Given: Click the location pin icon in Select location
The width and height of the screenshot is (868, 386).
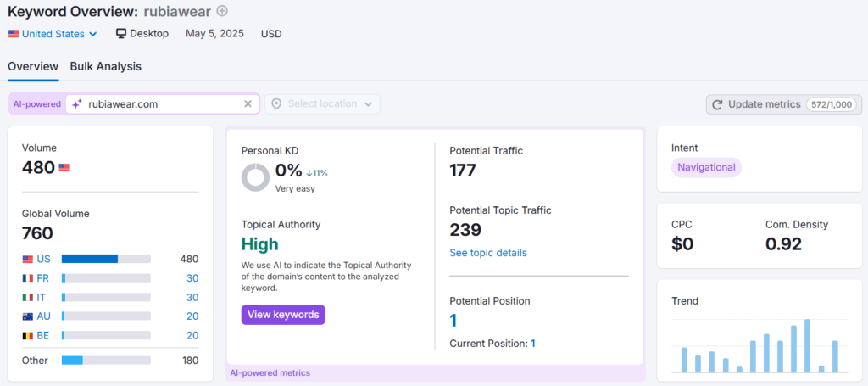Looking at the screenshot, I should coord(276,103).
